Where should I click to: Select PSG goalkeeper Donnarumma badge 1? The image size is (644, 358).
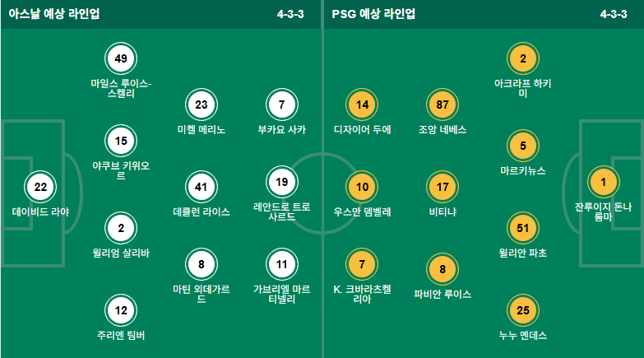604,182
